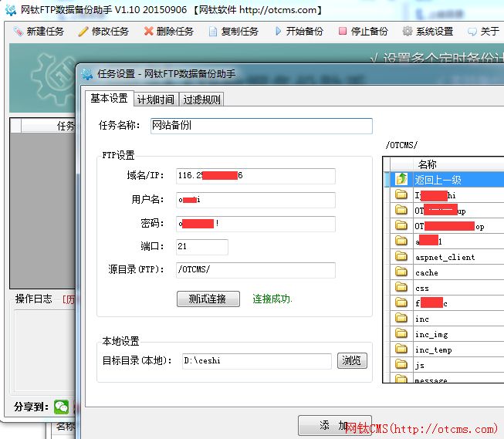Image resolution: width=504 pixels, height=439 pixels.
Task: Open 新建任务 toolbar item label
Action: [x=46, y=32]
